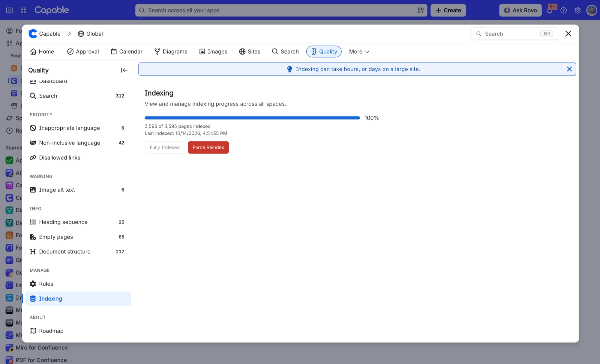600x364 pixels.
Task: Select Heading sequence item
Action: pyautogui.click(x=78, y=222)
